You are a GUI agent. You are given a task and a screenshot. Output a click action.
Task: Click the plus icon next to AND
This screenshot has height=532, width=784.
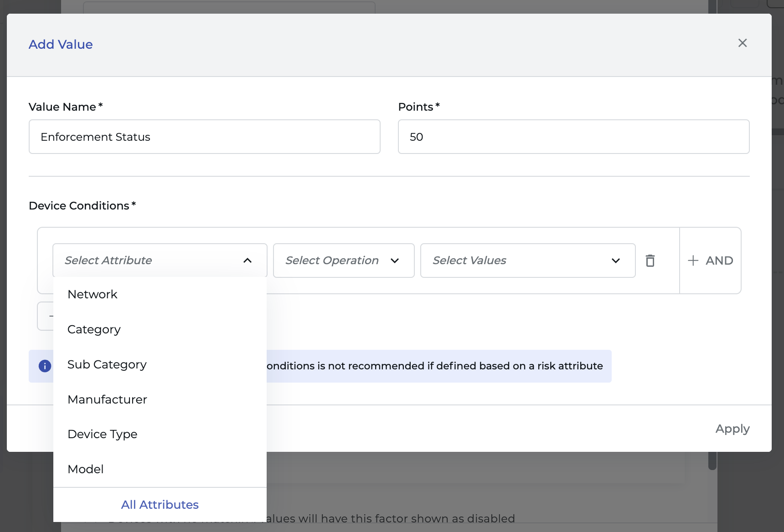point(693,261)
